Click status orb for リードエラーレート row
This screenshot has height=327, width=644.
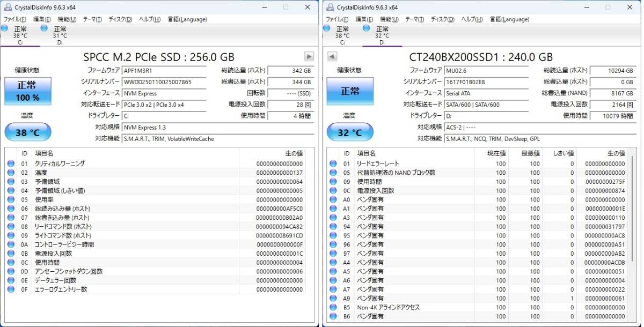tap(333, 163)
